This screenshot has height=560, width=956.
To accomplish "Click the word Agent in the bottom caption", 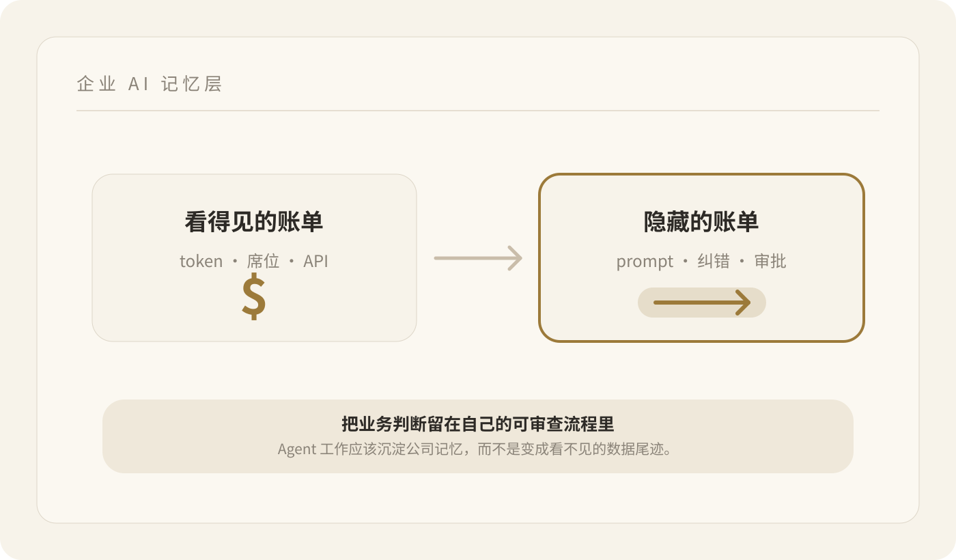I will 297,450.
